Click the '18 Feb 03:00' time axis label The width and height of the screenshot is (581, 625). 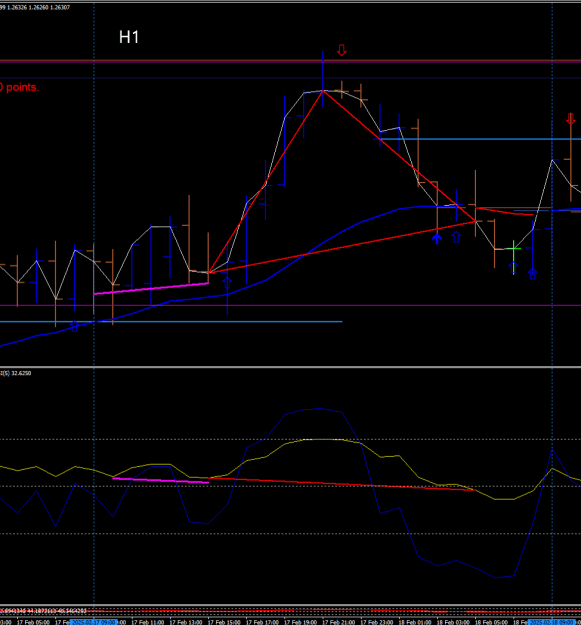[x=453, y=622]
